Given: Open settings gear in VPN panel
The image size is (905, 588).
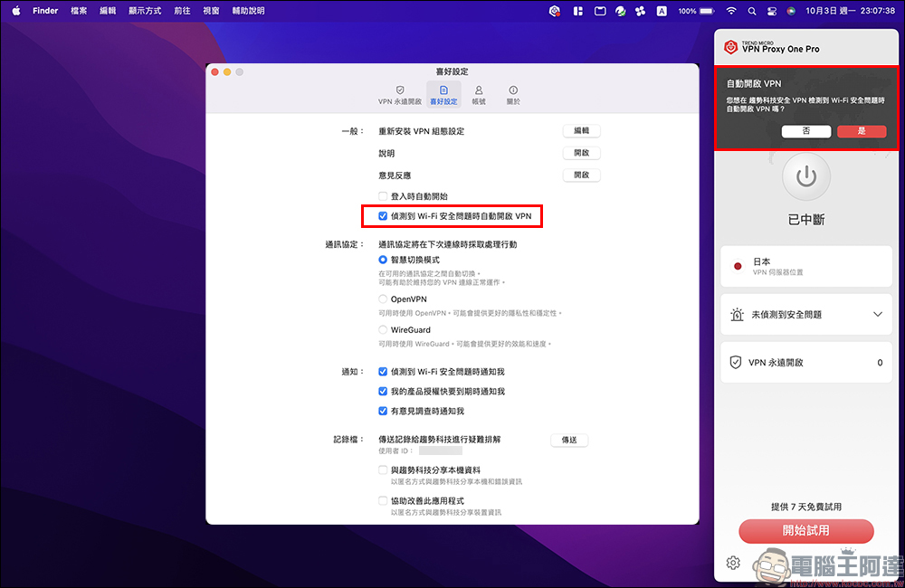Looking at the screenshot, I should 734,564.
